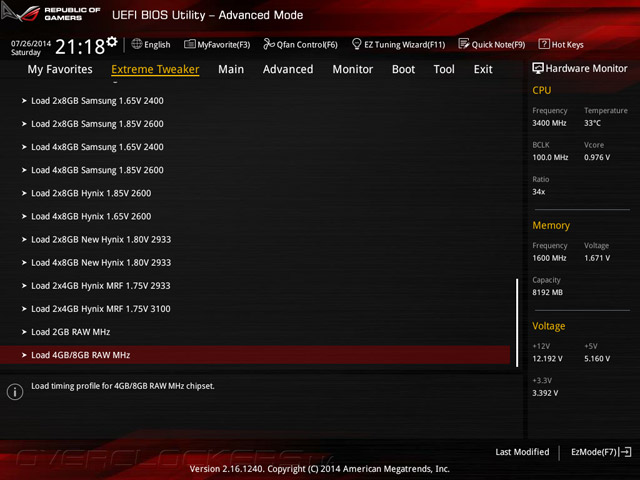Click CPU frequency value 3400 MHz
Image resolution: width=640 pixels, height=480 pixels.
click(549, 123)
